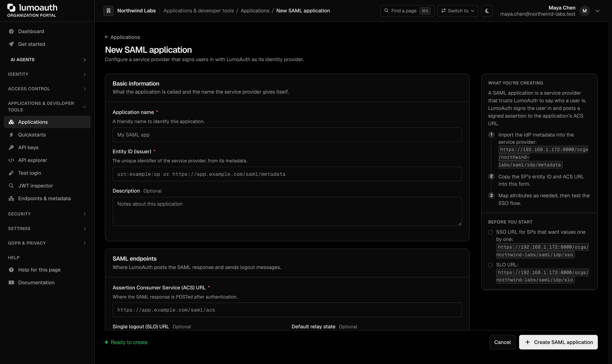This screenshot has height=364, width=612.
Task: Click the Application name input field
Action: [287, 135]
